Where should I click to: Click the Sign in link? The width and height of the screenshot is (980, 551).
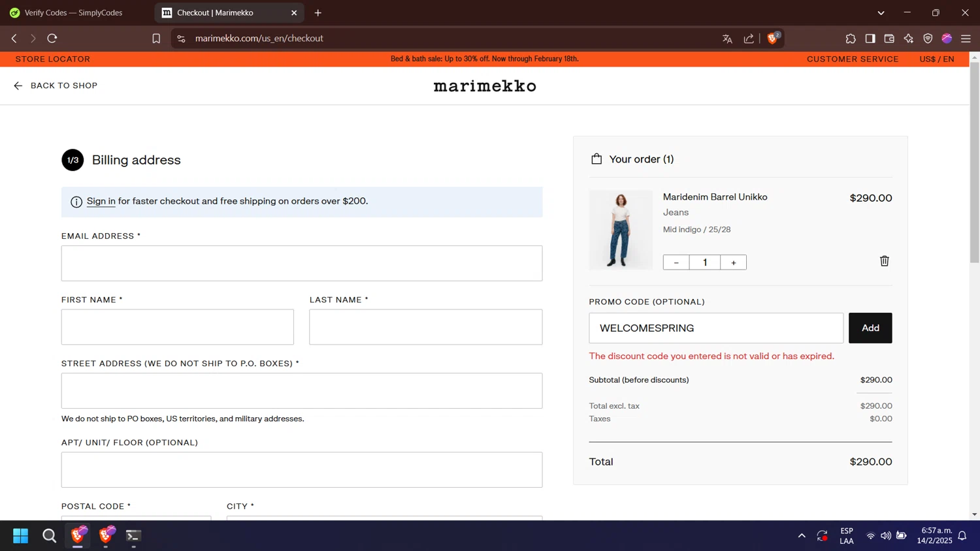tap(101, 201)
